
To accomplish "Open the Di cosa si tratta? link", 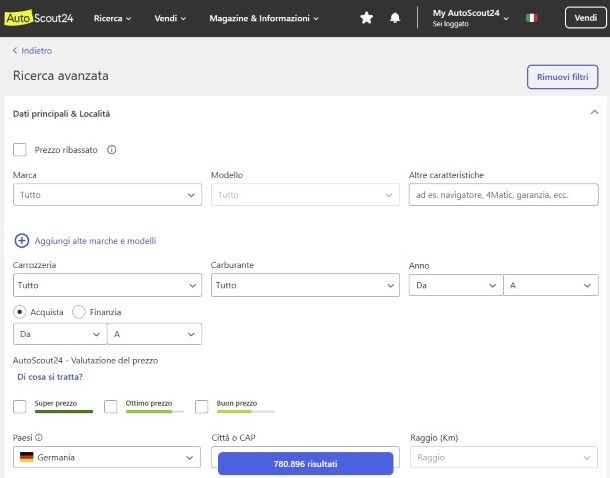I will pos(50,377).
